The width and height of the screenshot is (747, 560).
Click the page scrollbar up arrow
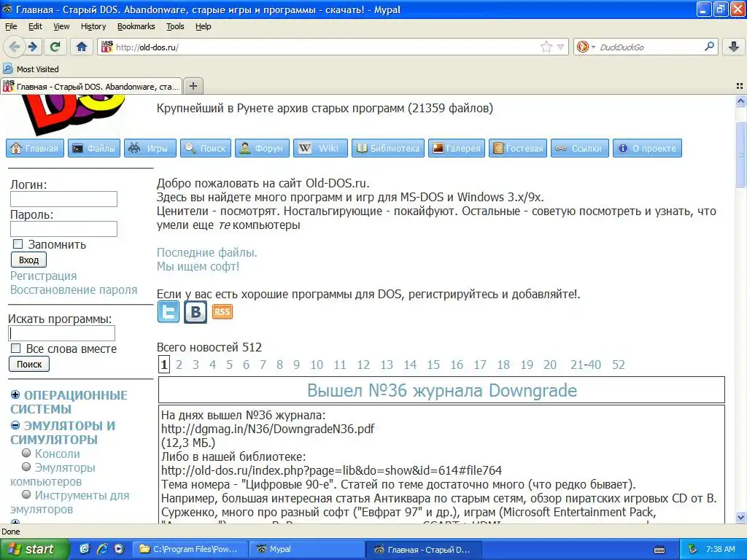(x=740, y=101)
